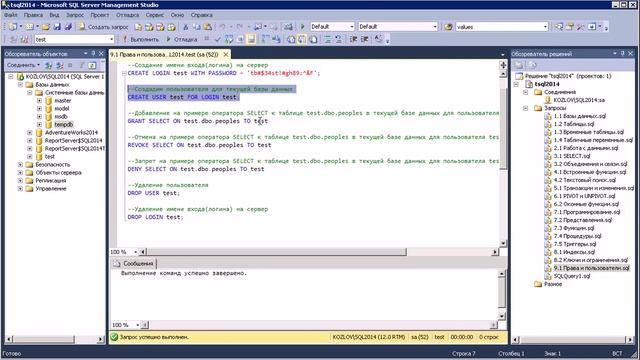Collapse the System Databases folder
This screenshot has height=360, width=640.
[x=30, y=93]
